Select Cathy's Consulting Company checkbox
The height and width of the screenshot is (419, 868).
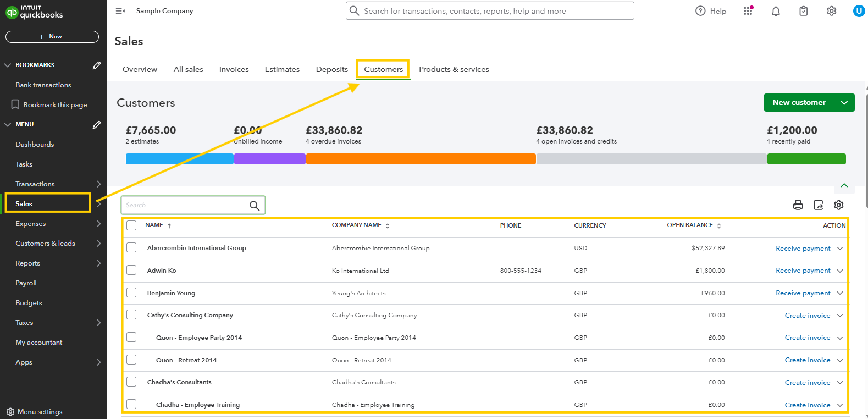(x=131, y=315)
